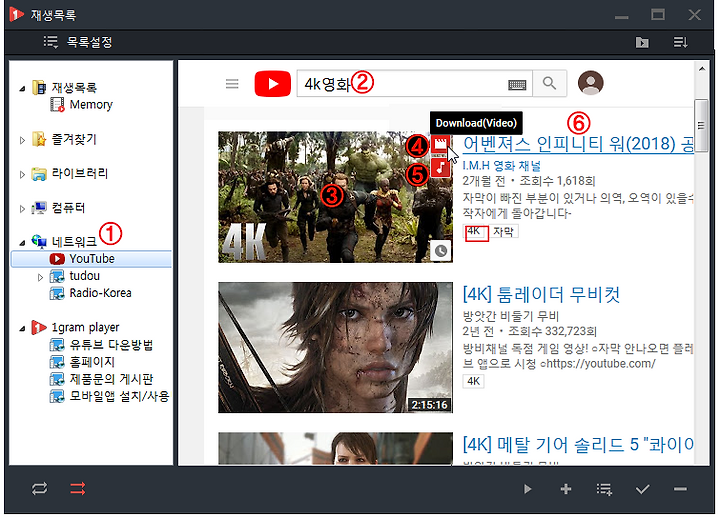Click the Download(Video) icon on Avengers thumbnail

click(x=440, y=144)
